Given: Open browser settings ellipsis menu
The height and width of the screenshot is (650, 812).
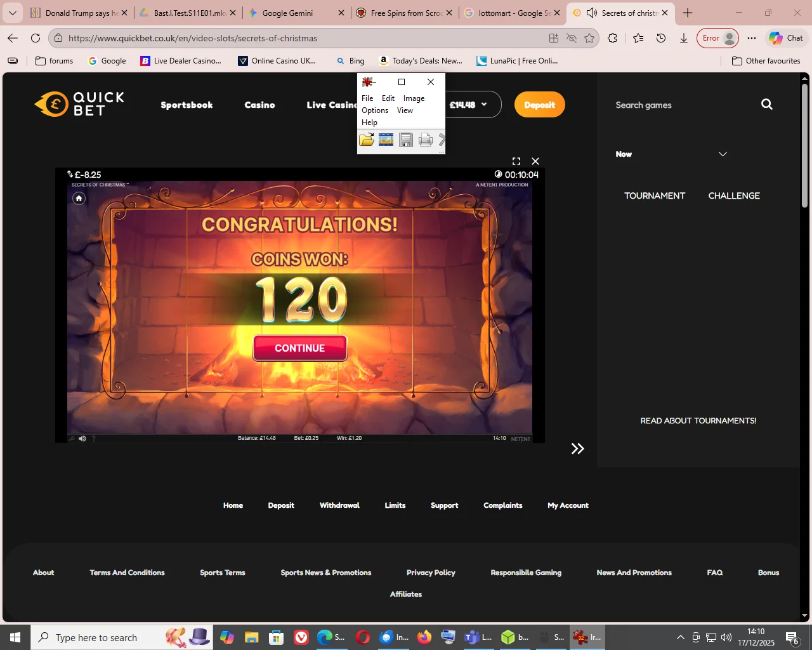Looking at the screenshot, I should (x=752, y=38).
